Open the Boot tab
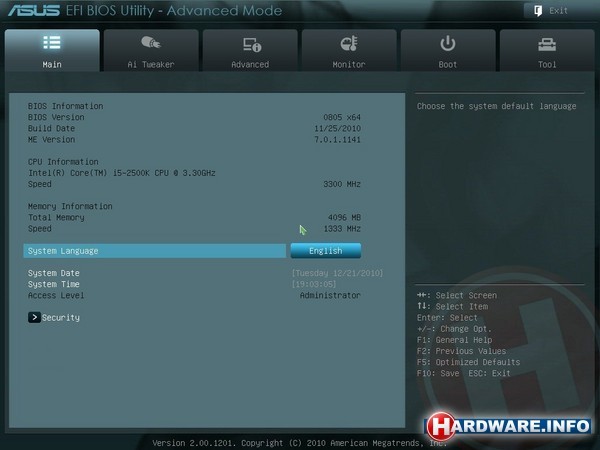Screen dimensions: 600x450 pyautogui.click(x=448, y=51)
